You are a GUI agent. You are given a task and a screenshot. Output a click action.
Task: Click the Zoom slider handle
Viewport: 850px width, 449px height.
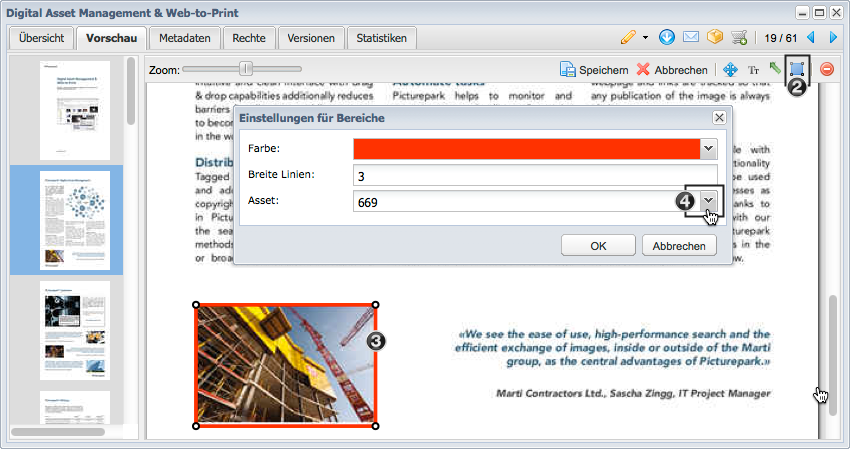tap(246, 68)
